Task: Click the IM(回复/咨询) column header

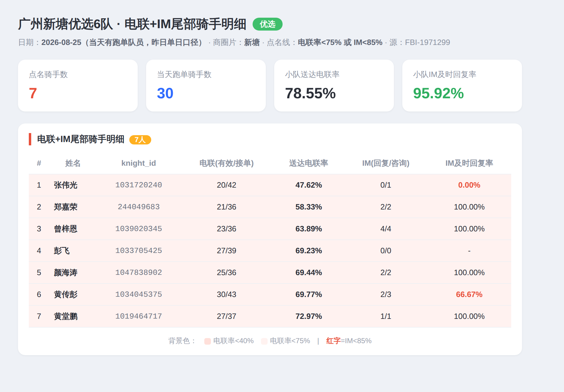Action: tap(385, 163)
